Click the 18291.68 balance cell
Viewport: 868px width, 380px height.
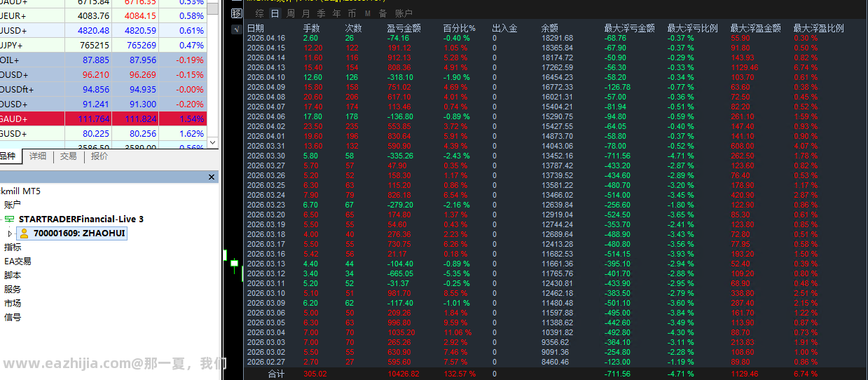click(x=557, y=38)
